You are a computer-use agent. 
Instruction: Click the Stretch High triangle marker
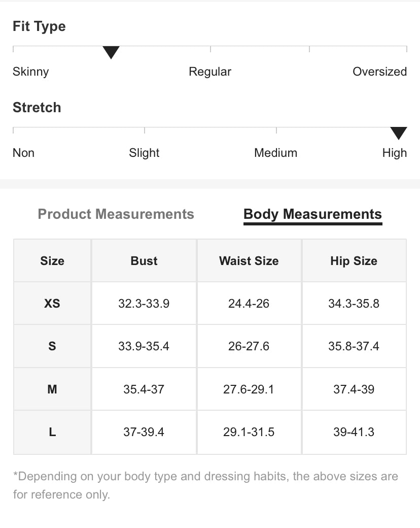pos(399,133)
